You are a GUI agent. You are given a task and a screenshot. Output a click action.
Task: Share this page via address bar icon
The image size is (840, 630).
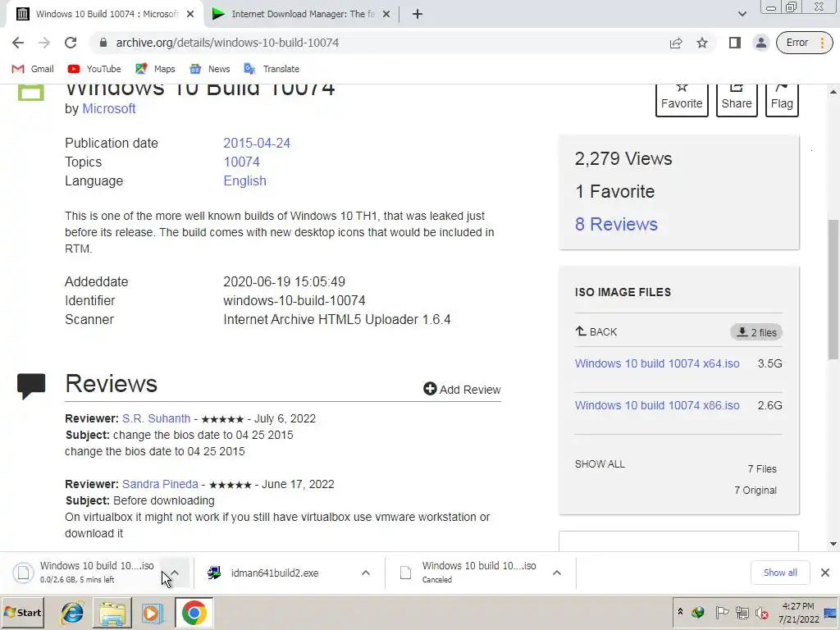click(676, 43)
